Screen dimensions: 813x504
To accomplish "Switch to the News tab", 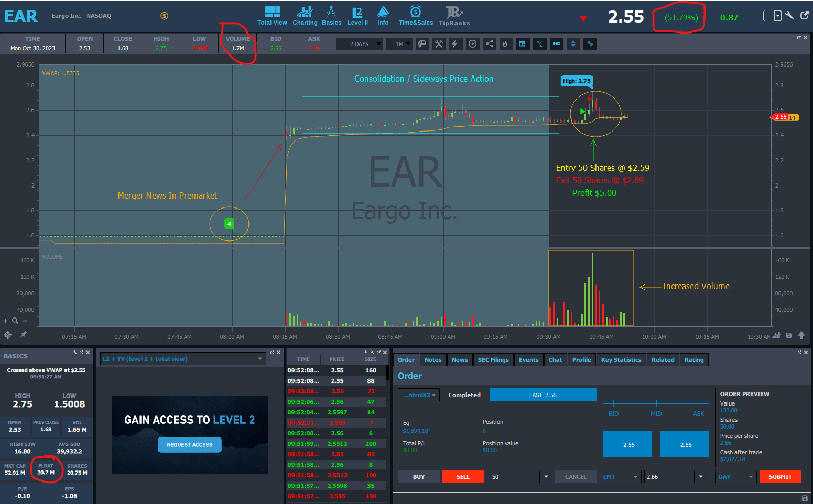I will 460,360.
